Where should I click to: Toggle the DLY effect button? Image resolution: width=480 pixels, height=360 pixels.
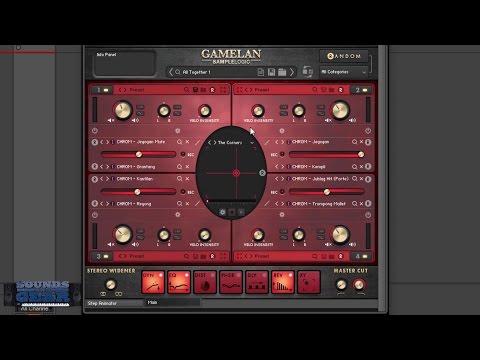[257, 282]
